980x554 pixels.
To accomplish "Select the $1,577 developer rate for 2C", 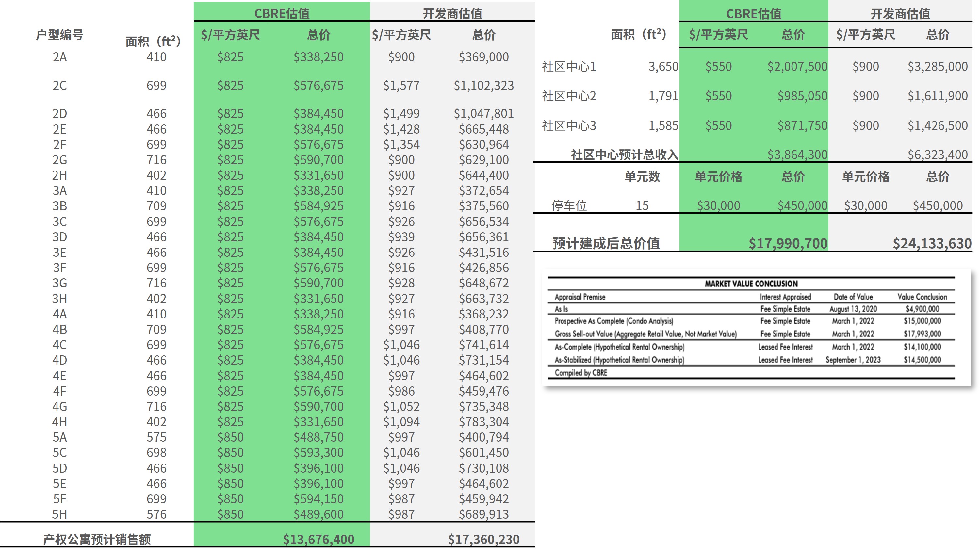I will tap(401, 85).
